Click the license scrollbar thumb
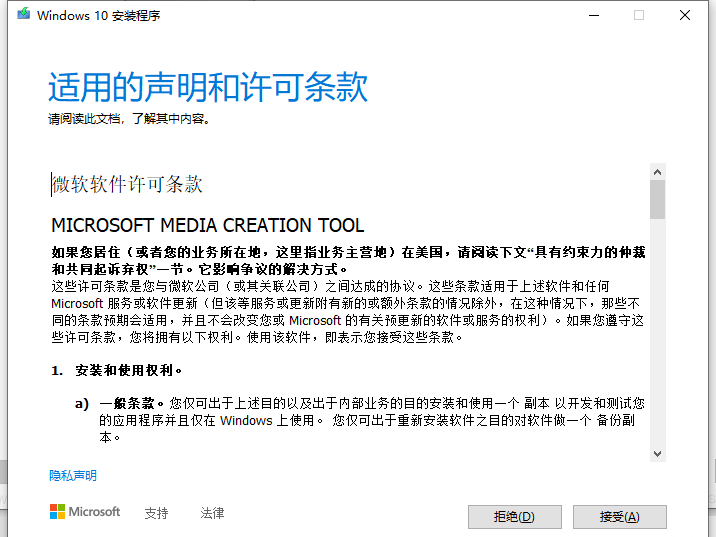Screen dimensions: 716x537 click(x=657, y=198)
